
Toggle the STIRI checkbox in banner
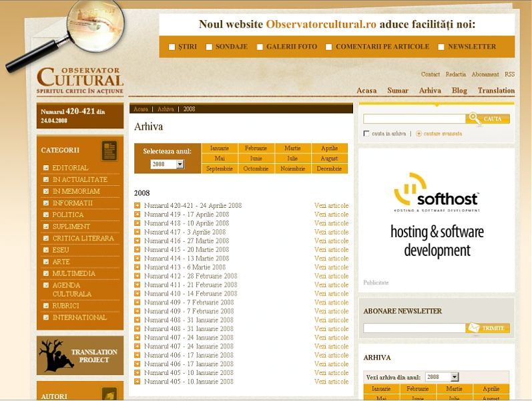pos(172,47)
